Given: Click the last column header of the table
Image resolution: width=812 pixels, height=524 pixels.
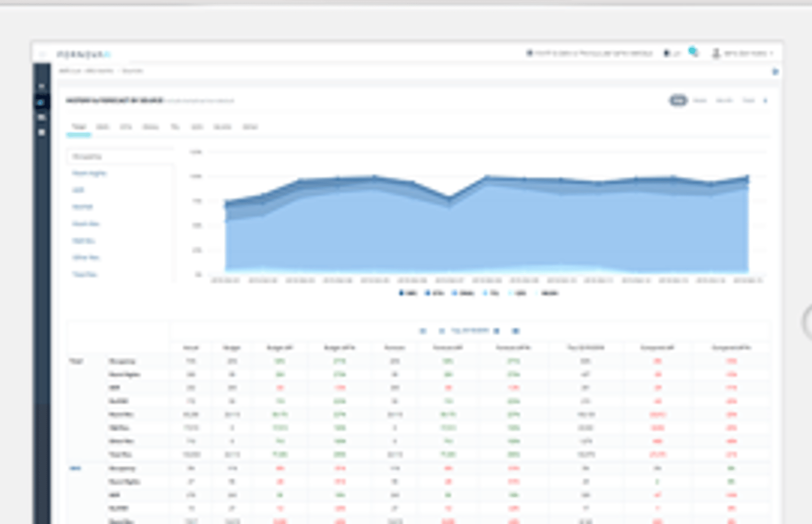Looking at the screenshot, I should pos(731,348).
